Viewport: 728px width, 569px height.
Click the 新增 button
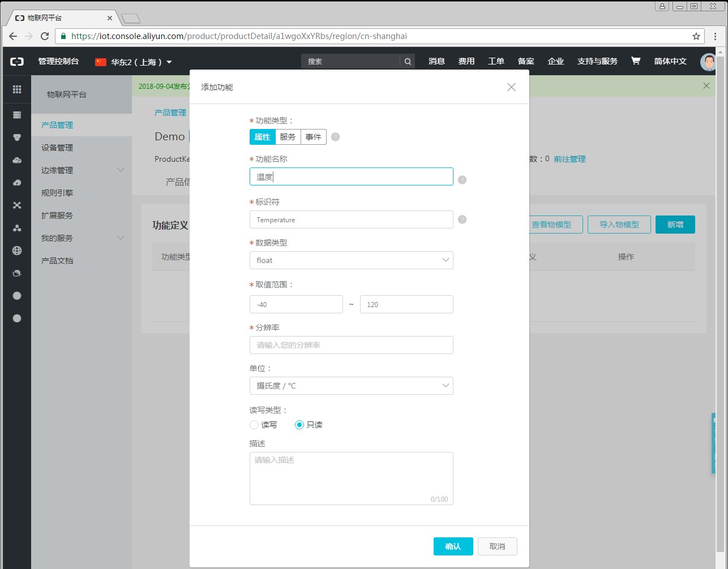675,225
